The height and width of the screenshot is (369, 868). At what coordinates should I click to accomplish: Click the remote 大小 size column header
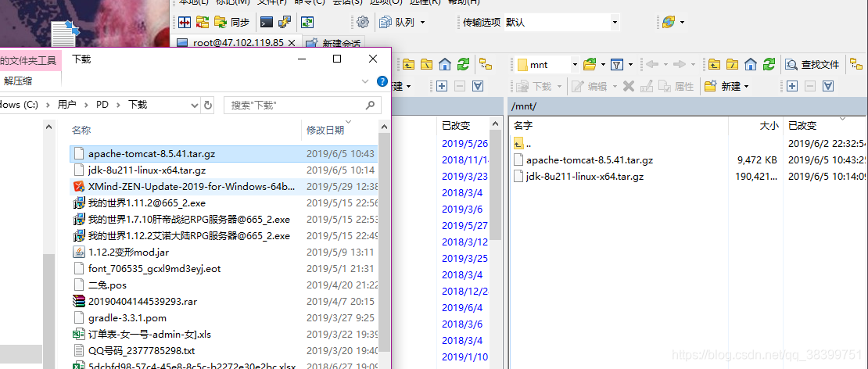(755, 126)
